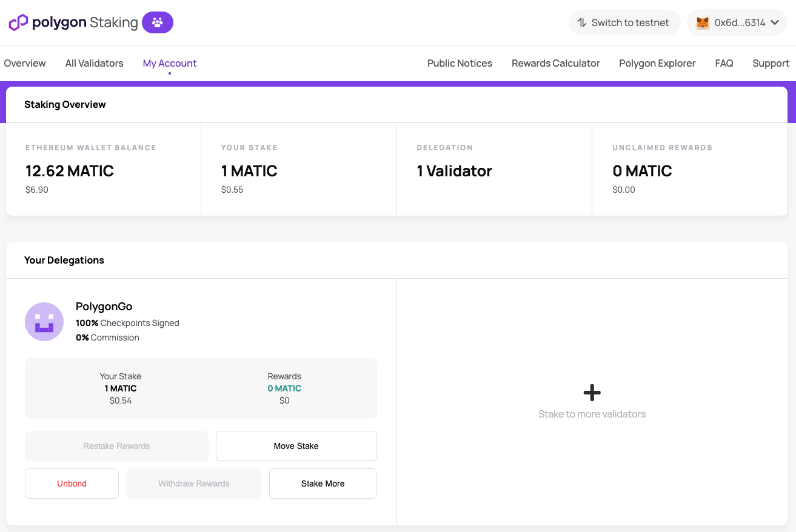Click the MetaMask fox wallet icon
The height and width of the screenshot is (532, 796).
coord(703,22)
